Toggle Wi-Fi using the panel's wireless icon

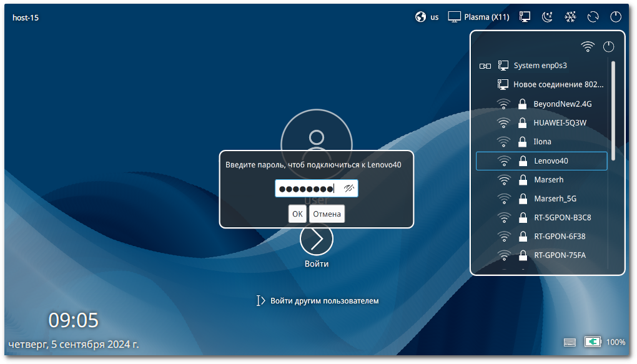tap(587, 47)
